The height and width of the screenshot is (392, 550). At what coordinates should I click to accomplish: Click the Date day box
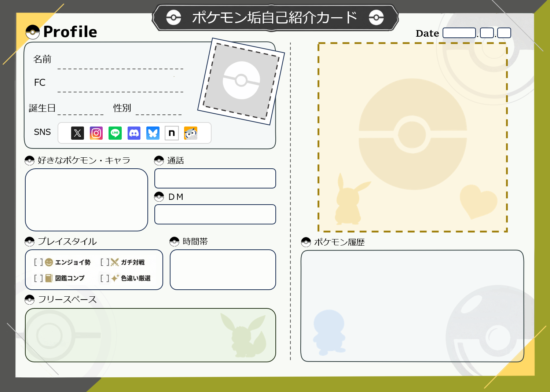(x=504, y=33)
